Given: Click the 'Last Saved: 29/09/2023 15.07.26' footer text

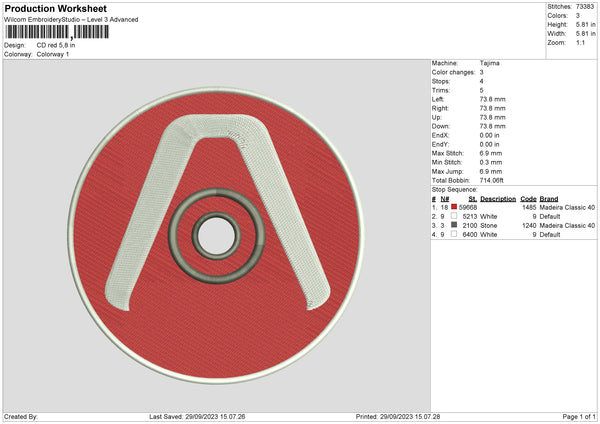Looking at the screenshot, I should click(x=197, y=417).
